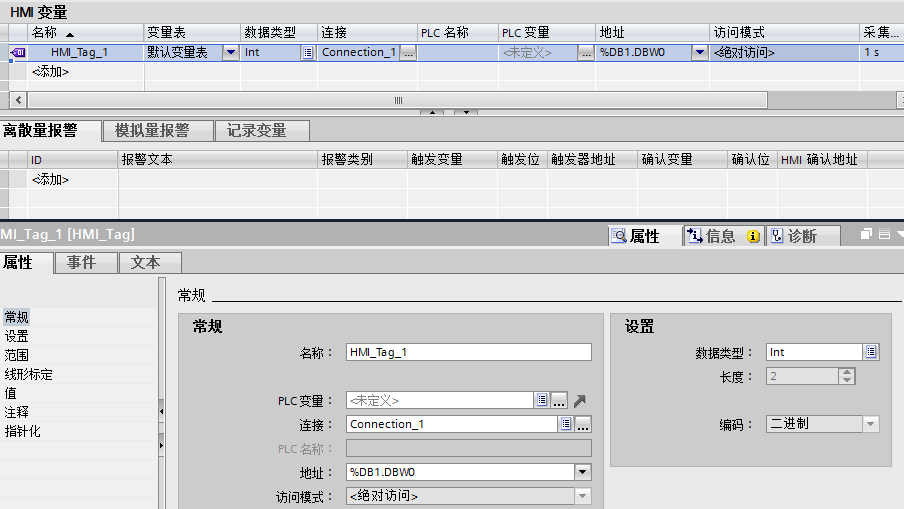The height and width of the screenshot is (509, 904).
Task: Browse connections via ellipsis next to Connection_1 cell
Action: pos(408,53)
